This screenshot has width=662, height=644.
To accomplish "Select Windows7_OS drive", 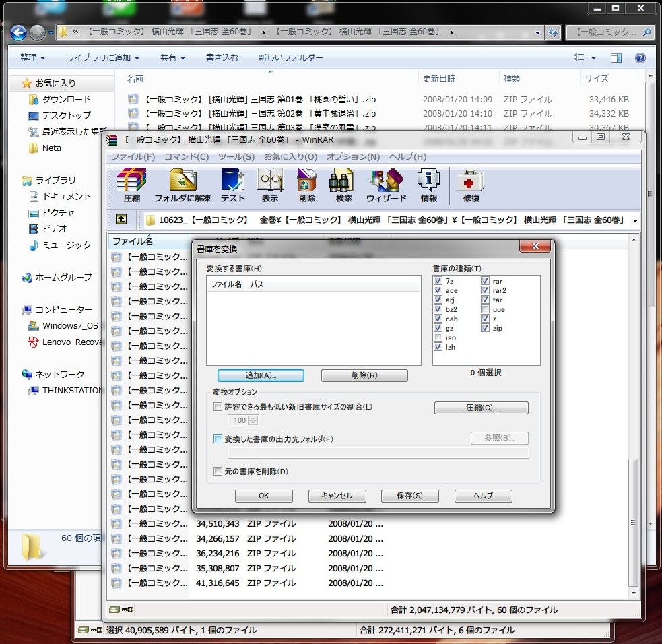I will [x=63, y=325].
